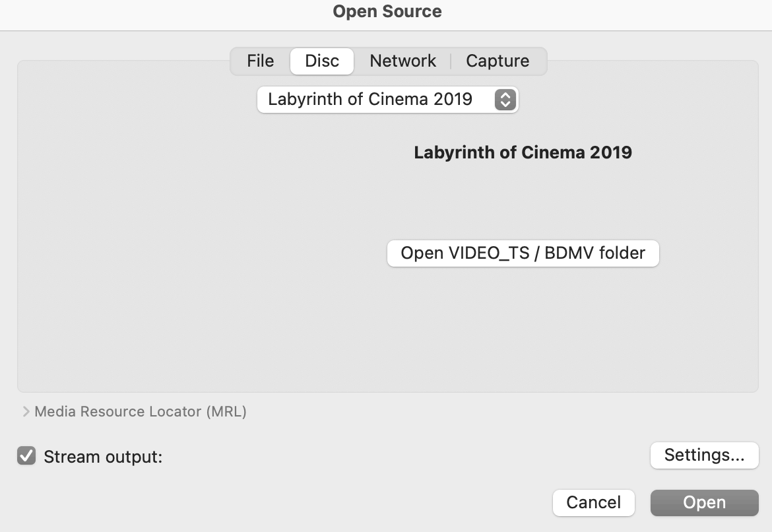
Task: Cancel the Open Source dialog
Action: click(593, 503)
